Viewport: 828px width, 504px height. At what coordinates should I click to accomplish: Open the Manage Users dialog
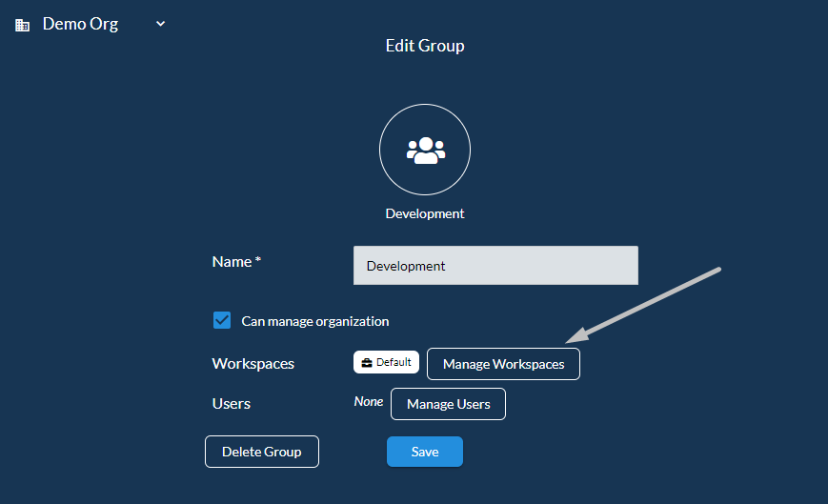pos(449,404)
